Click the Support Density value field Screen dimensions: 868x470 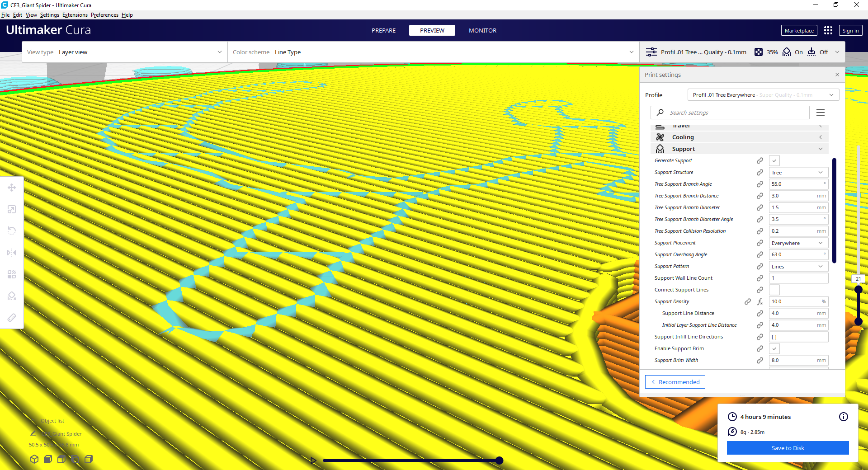tap(799, 302)
